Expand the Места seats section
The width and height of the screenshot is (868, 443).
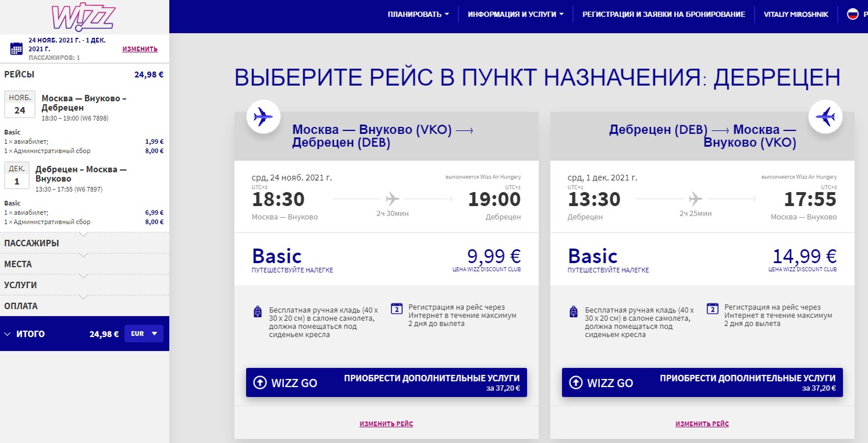(18, 264)
